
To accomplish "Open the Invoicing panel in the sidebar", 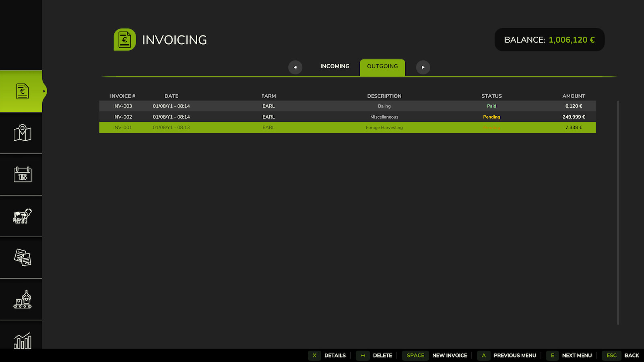I will tap(21, 91).
